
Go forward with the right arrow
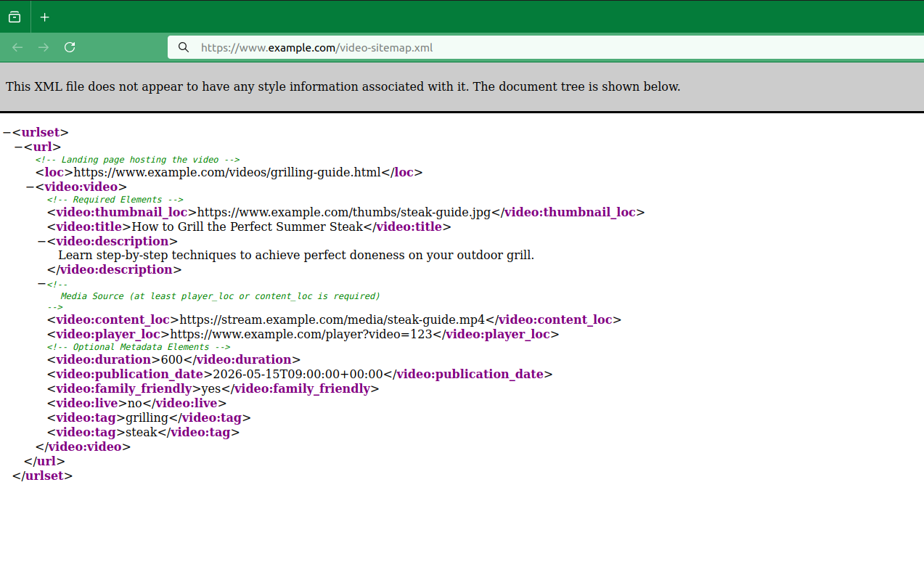44,47
